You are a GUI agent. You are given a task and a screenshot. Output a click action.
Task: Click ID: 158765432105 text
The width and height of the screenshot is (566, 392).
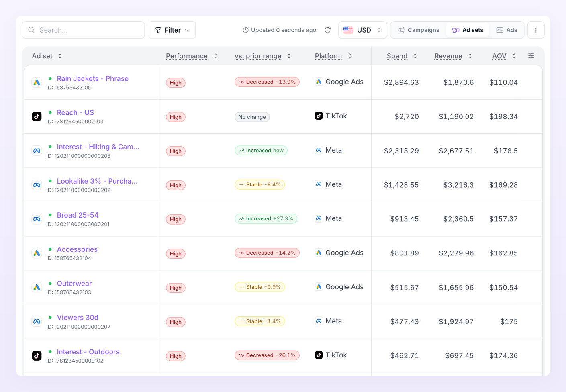point(69,88)
